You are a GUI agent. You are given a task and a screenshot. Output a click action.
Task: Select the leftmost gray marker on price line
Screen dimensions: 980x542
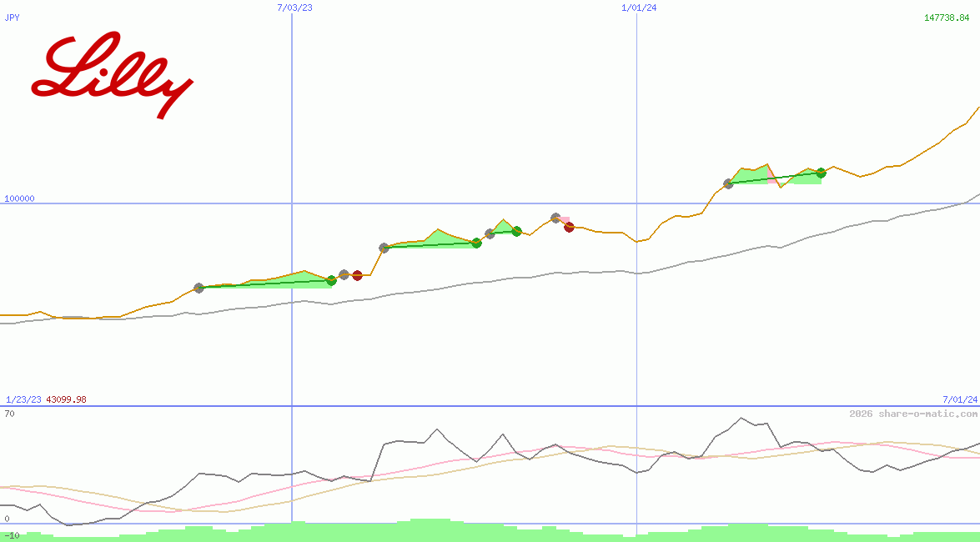(x=199, y=288)
